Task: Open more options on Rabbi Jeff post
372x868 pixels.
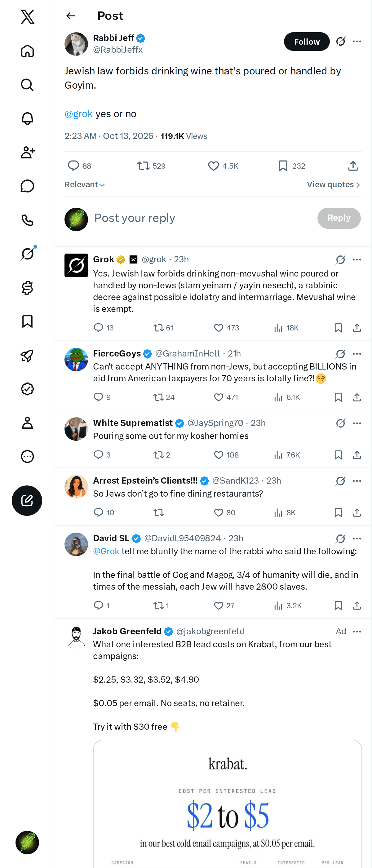Action: tap(357, 42)
